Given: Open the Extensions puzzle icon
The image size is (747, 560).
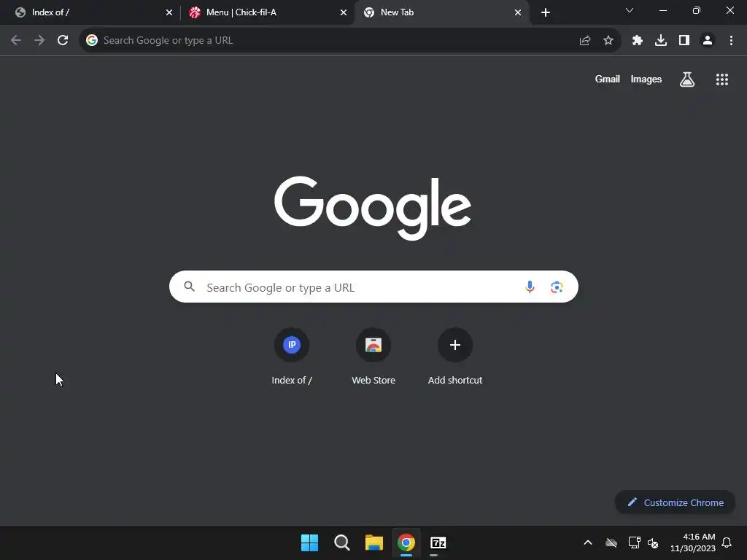Looking at the screenshot, I should 638,41.
